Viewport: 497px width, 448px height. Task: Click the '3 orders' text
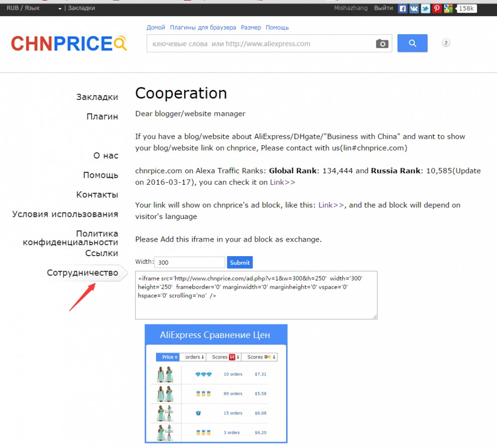coord(232,432)
